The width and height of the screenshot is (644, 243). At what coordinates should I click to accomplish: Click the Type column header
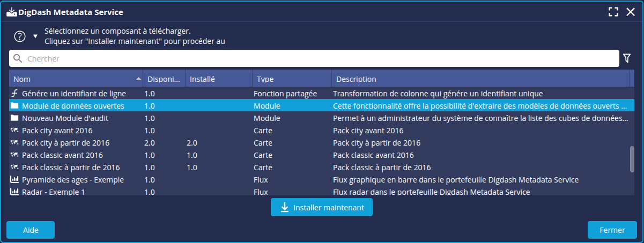(291, 79)
